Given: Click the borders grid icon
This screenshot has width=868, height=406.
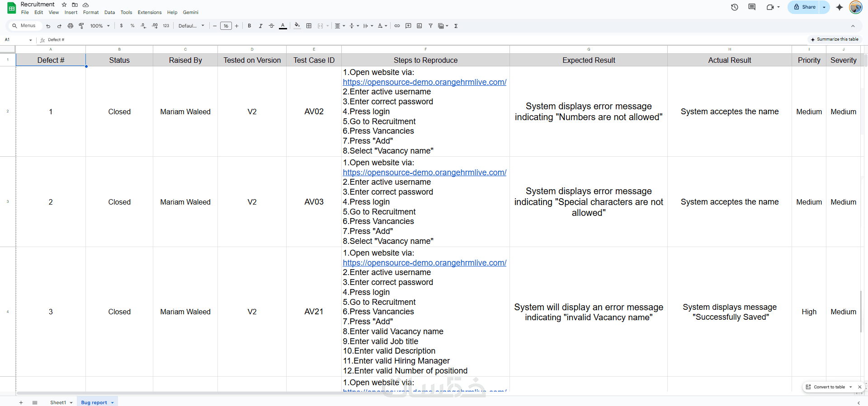Looking at the screenshot, I should tap(309, 26).
